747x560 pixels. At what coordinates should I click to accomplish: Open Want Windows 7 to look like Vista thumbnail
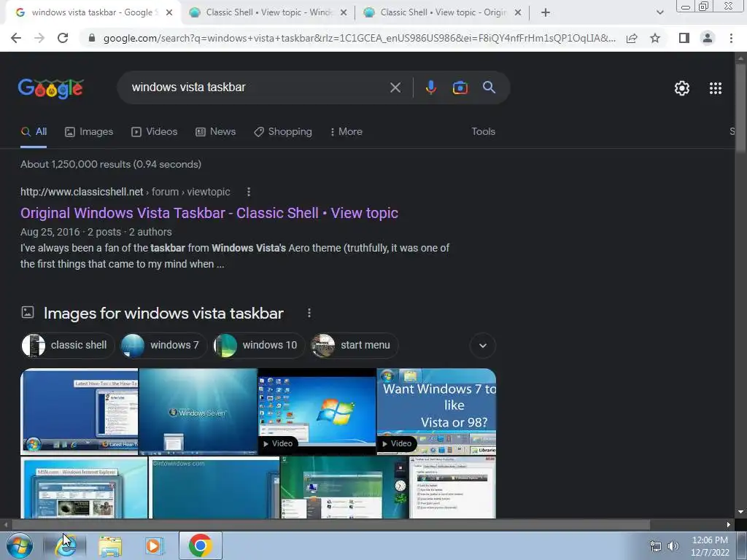coord(436,411)
